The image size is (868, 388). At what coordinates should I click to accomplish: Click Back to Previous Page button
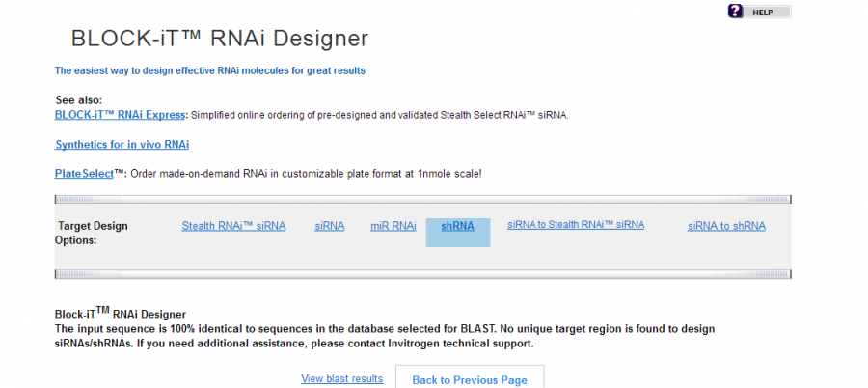(470, 379)
